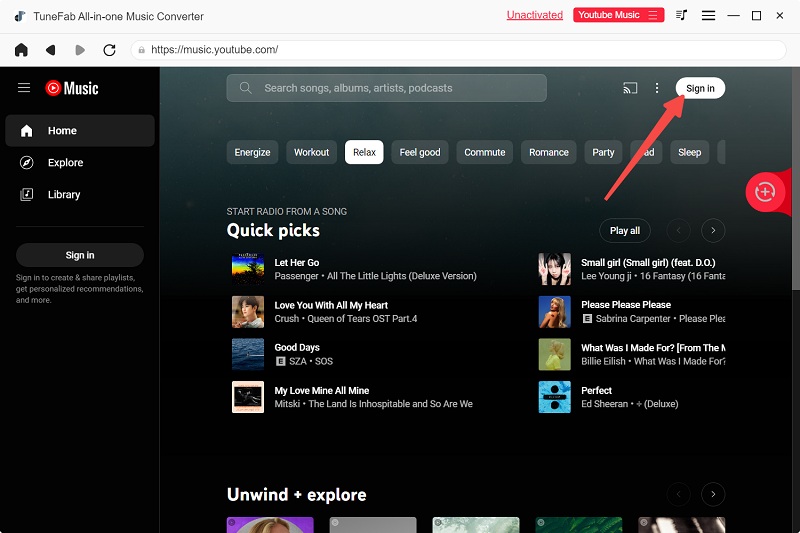The image size is (800, 533).
Task: Open the converting list music-note icon
Action: [x=681, y=15]
